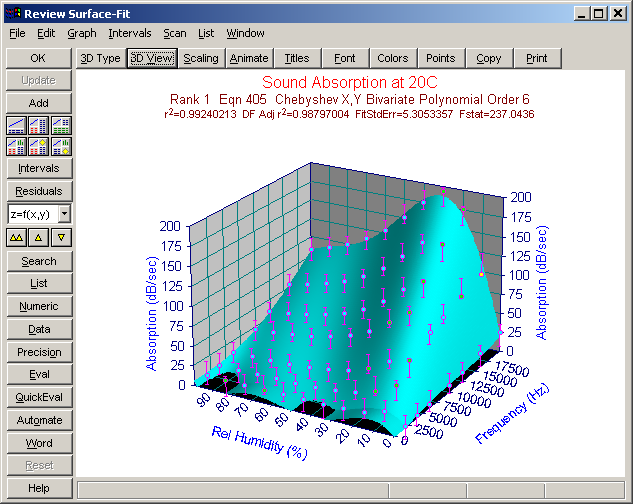The height and width of the screenshot is (504, 633).
Task: Click the double yellow up-triangle button
Action: point(17,237)
